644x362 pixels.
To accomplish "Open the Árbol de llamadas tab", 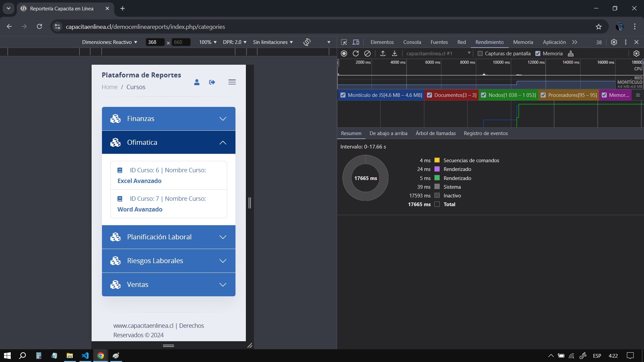I will (436, 133).
